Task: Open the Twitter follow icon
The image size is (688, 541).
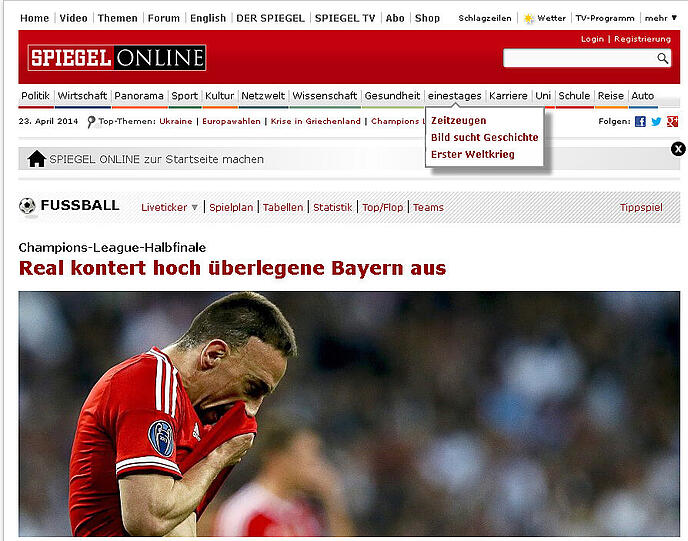Action: [656, 122]
